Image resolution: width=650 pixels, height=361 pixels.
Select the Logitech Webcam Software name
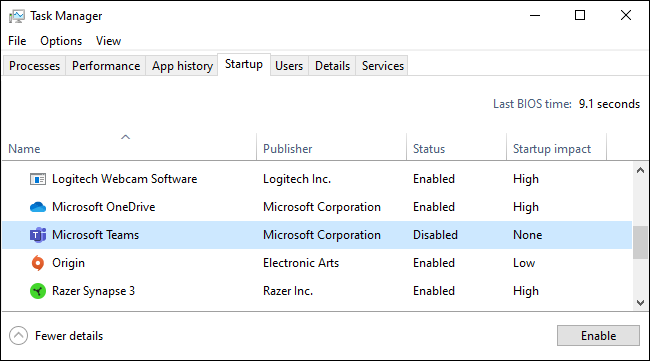[124, 179]
